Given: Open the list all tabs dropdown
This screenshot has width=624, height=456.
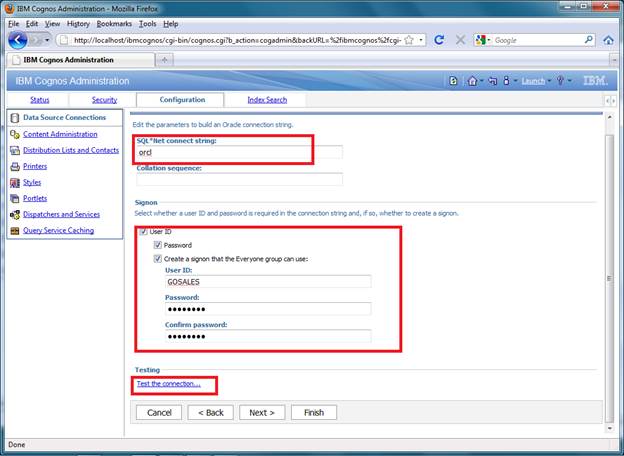Looking at the screenshot, I should tap(614, 60).
